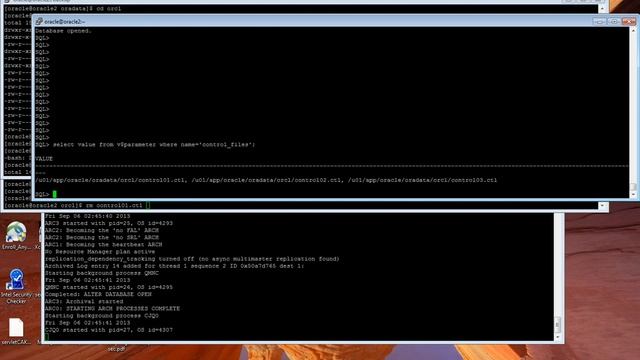
Task: Click the up arrow of SQL window scrollbar
Action: pyautogui.click(x=633, y=31)
